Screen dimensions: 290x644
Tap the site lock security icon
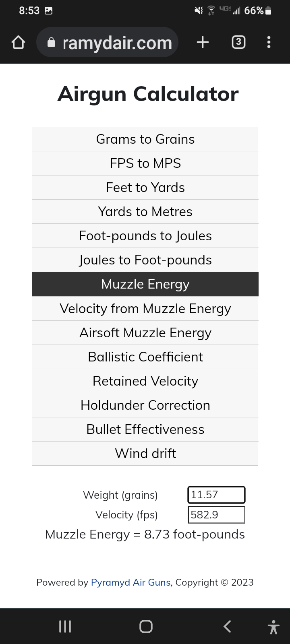tap(51, 42)
